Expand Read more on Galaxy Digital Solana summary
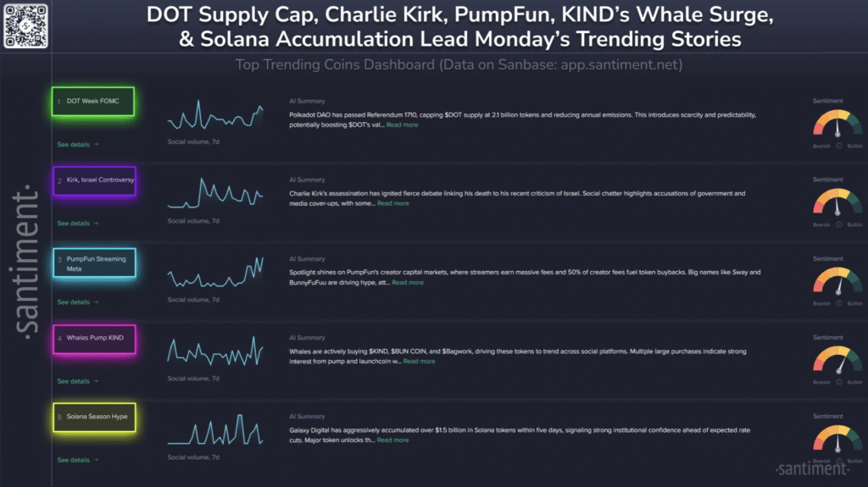This screenshot has width=868, height=487. coord(392,440)
